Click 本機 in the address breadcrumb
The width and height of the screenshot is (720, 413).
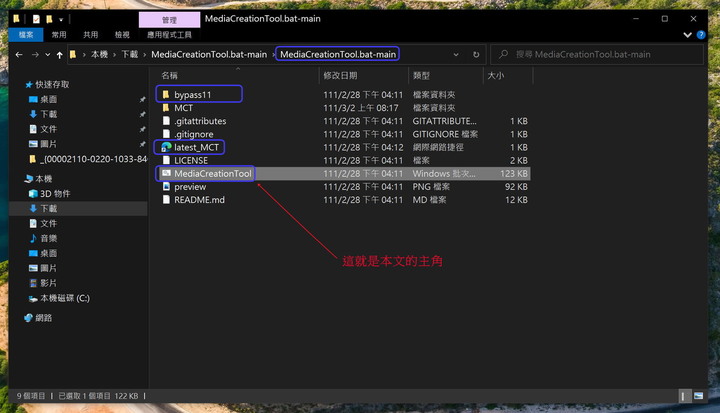pyautogui.click(x=99, y=55)
